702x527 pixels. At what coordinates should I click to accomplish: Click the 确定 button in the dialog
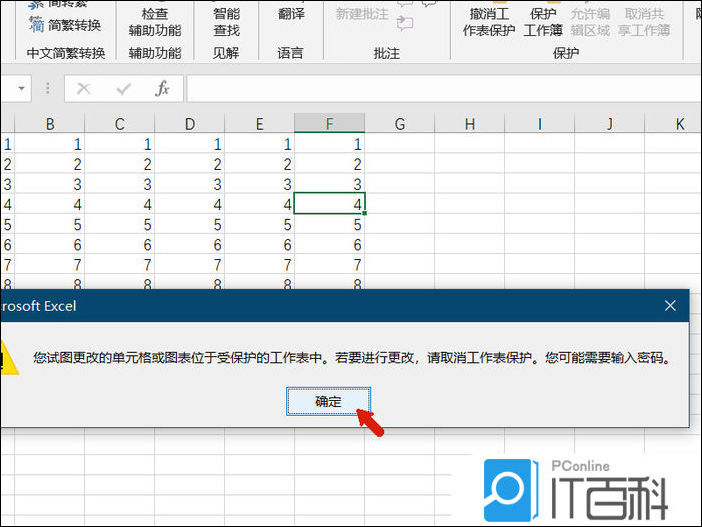[x=328, y=401]
